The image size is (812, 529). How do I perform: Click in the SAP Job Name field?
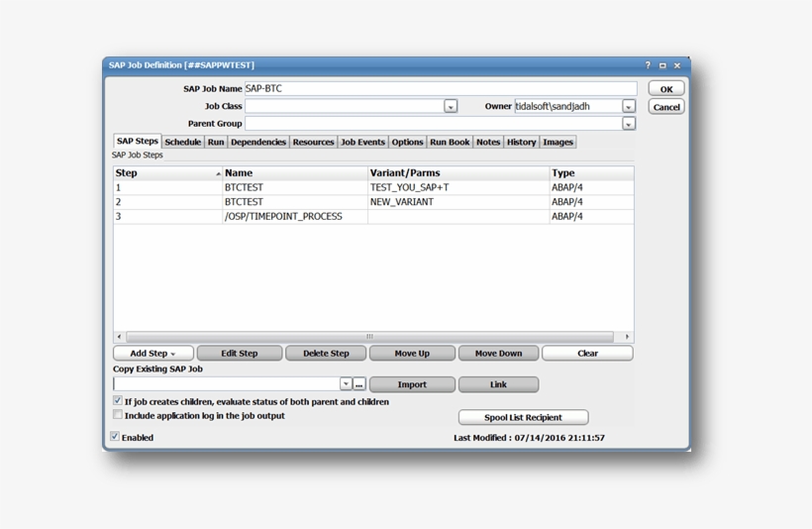click(x=441, y=88)
